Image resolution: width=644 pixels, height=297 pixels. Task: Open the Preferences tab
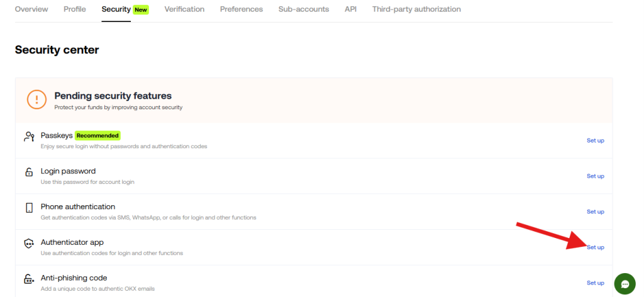(241, 9)
